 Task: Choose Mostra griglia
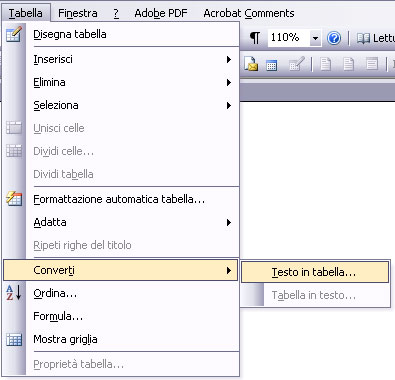pyautogui.click(x=120, y=339)
